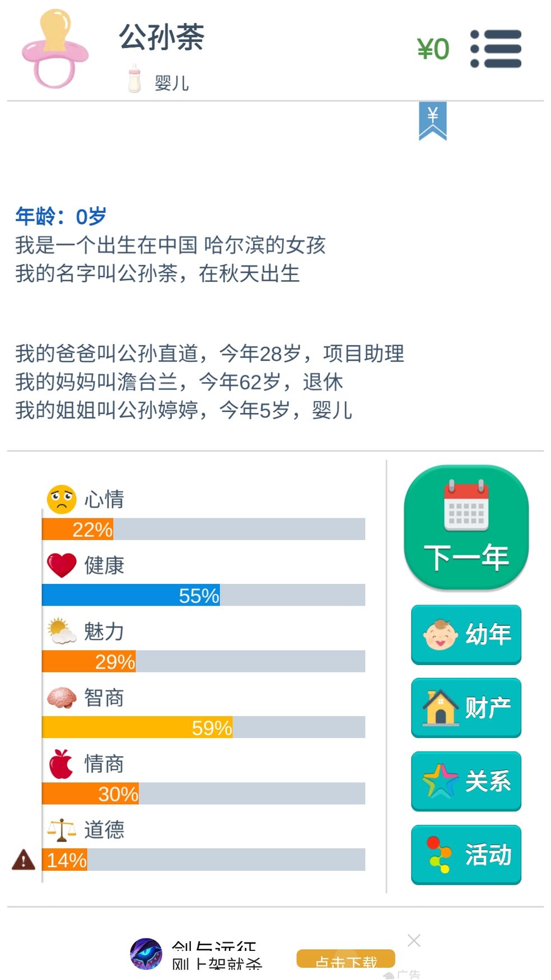
Task: Tap the scales 道德 icon
Action: pos(62,830)
